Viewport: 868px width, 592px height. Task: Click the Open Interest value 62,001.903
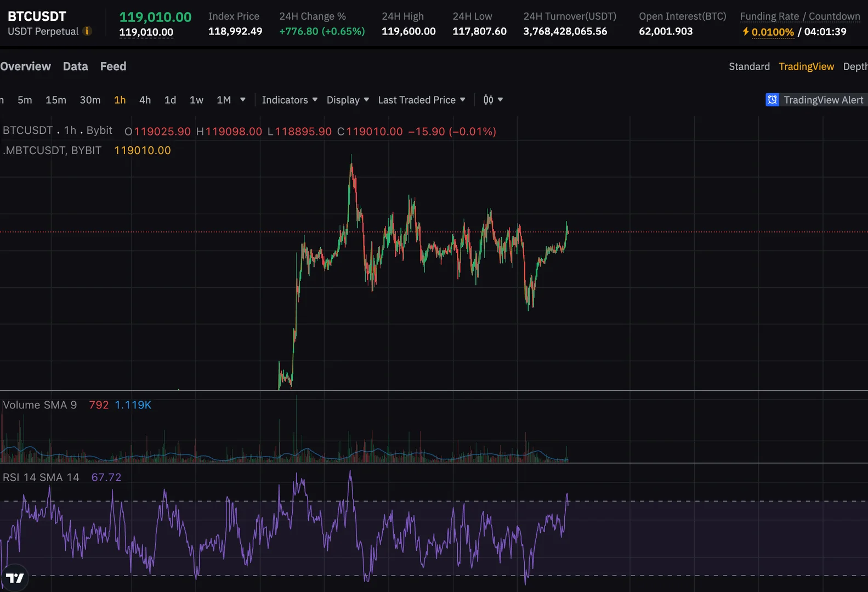(666, 31)
